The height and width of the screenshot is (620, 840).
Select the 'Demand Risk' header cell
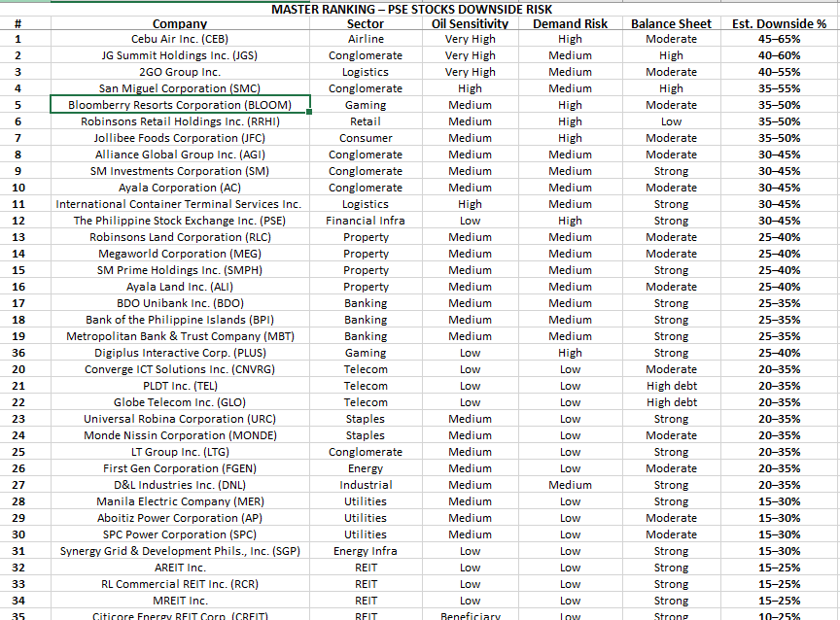570,23
